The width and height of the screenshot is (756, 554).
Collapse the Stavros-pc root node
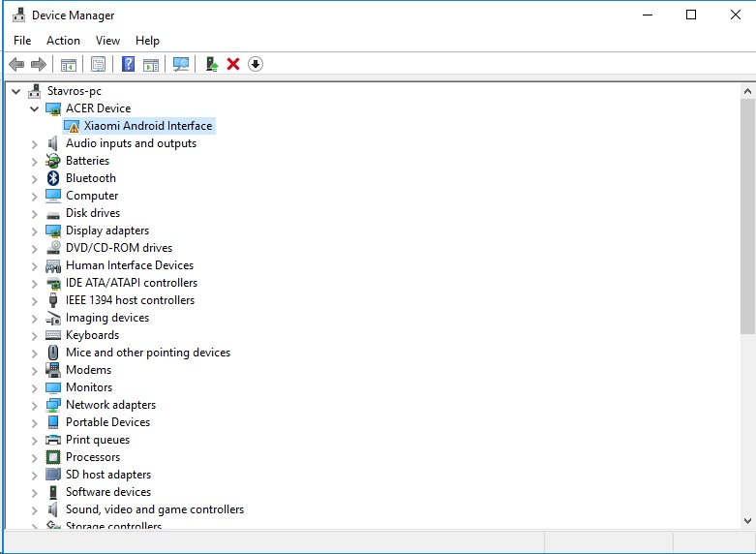coord(16,91)
